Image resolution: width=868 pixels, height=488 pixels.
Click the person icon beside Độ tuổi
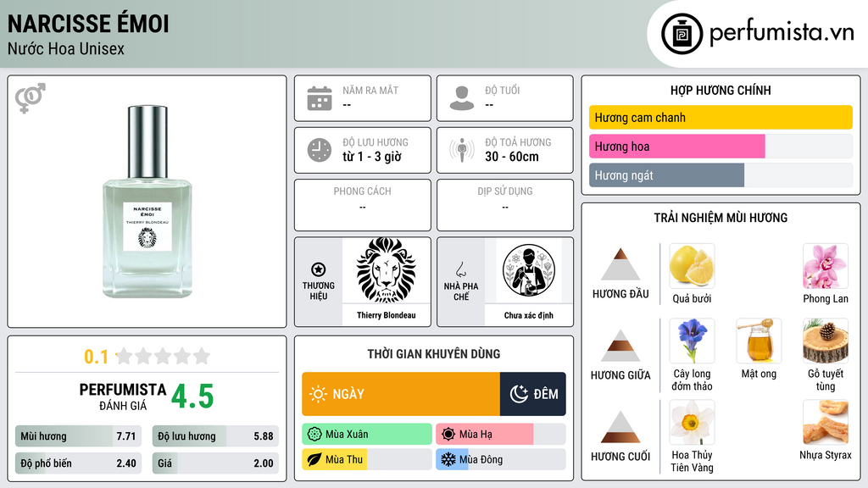pos(462,98)
